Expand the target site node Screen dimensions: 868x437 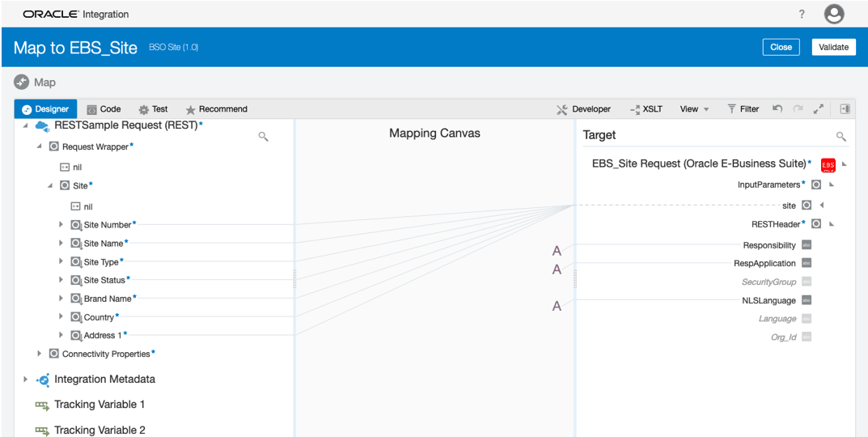tap(822, 206)
